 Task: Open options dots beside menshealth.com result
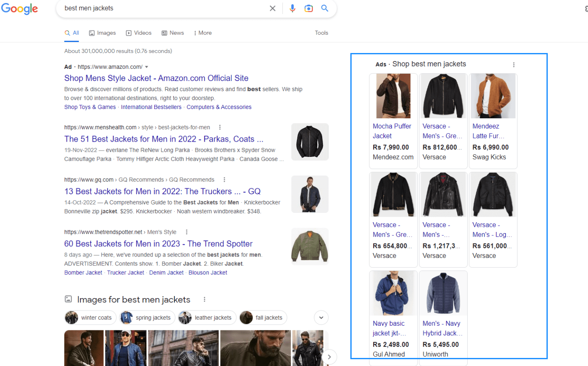tap(220, 127)
